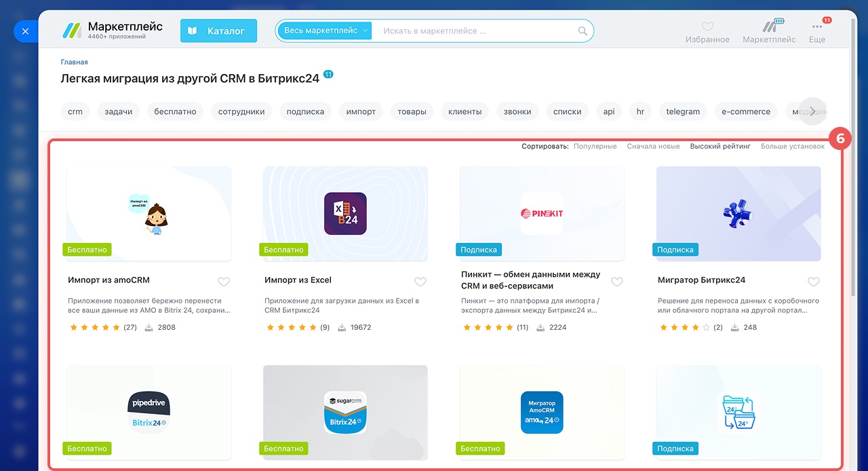Open the Мигратор Битрикс24 title link
This screenshot has width=868, height=471.
pos(701,280)
